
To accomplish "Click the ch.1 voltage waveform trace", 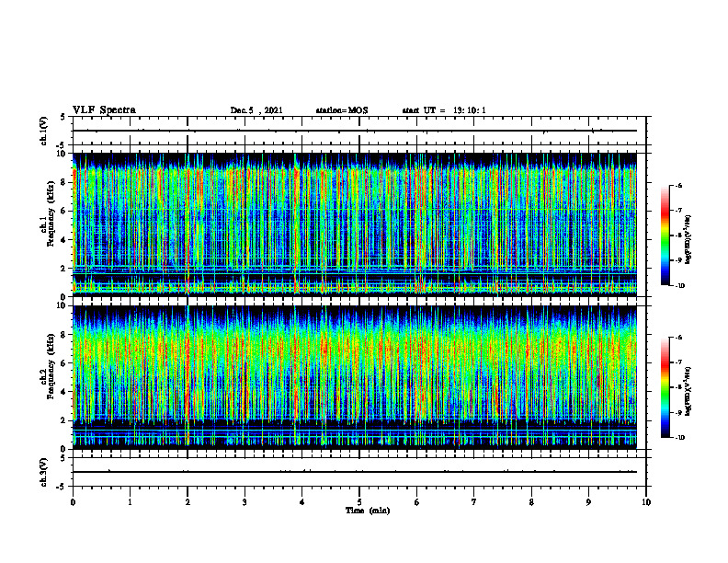I will [355, 131].
